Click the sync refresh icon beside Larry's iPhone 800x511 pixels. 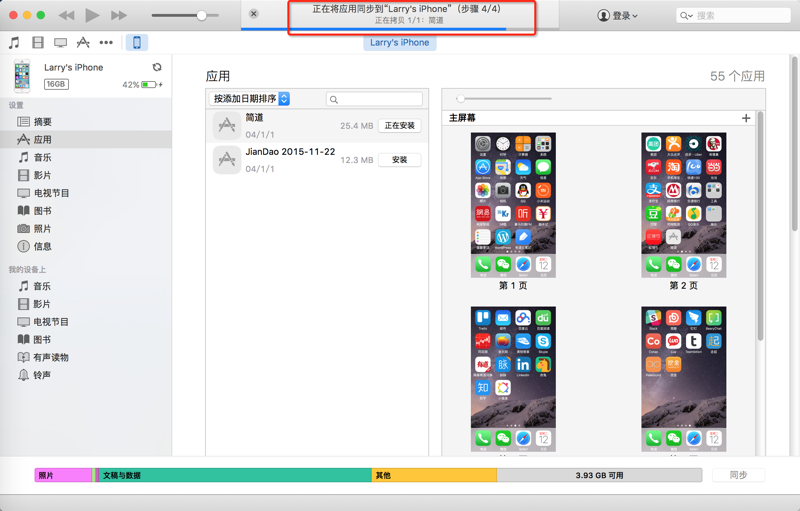(x=157, y=67)
